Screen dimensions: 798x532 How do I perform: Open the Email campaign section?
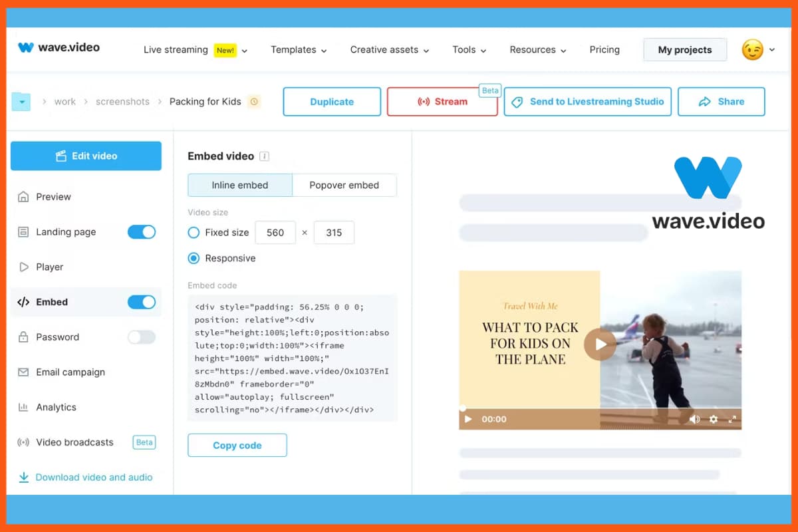68,372
